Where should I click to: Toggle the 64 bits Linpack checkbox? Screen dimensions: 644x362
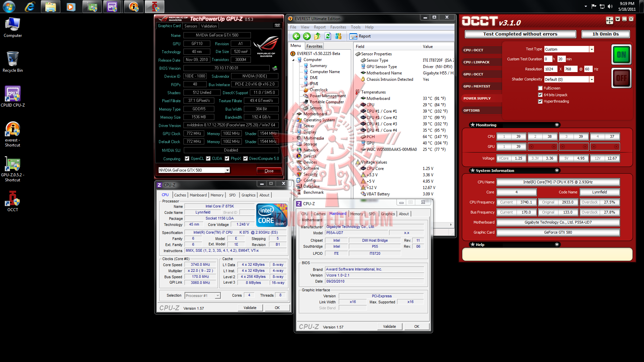[540, 95]
